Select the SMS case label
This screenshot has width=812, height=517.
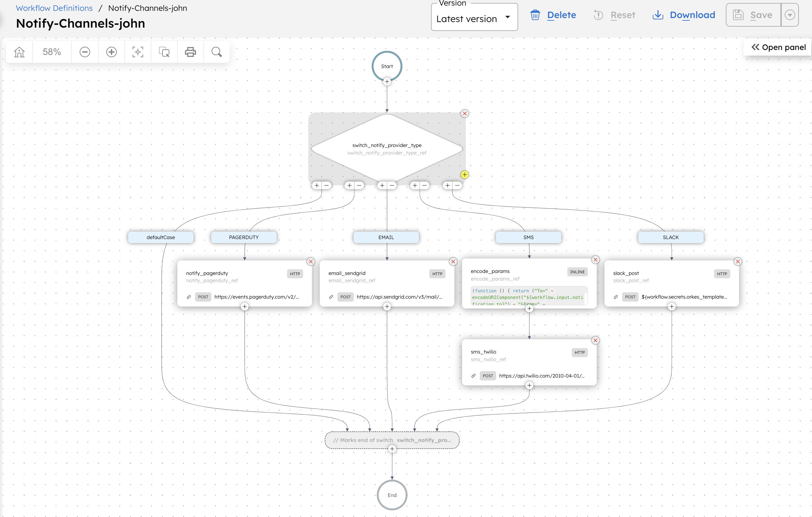tap(528, 237)
